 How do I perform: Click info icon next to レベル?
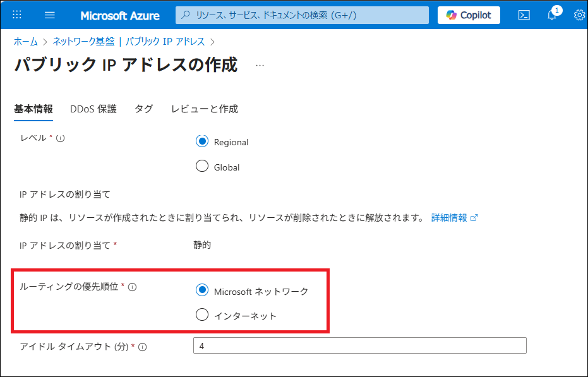pos(61,138)
